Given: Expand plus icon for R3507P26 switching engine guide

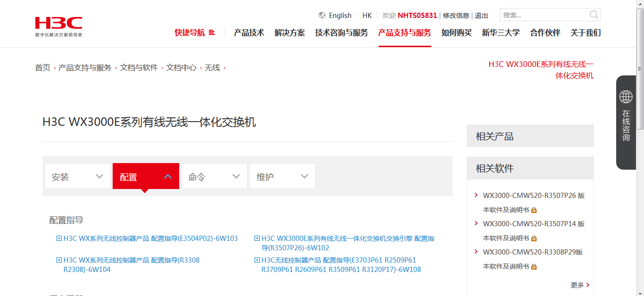Looking at the screenshot, I should click(x=257, y=238).
